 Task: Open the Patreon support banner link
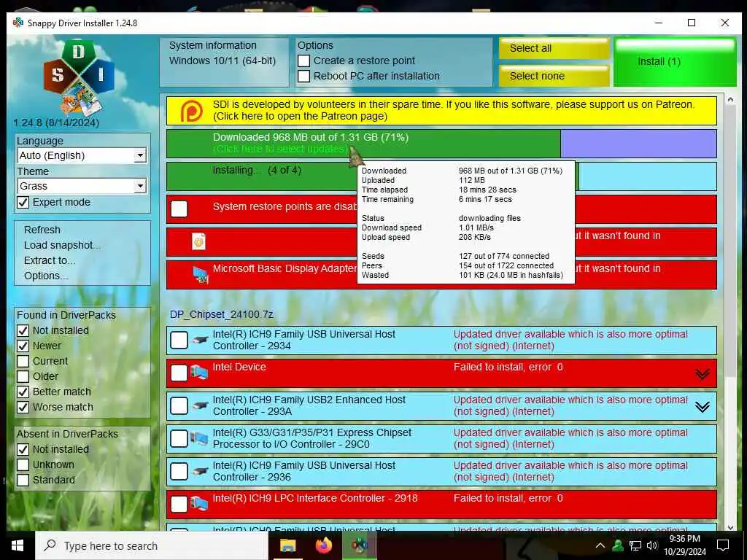(x=441, y=111)
